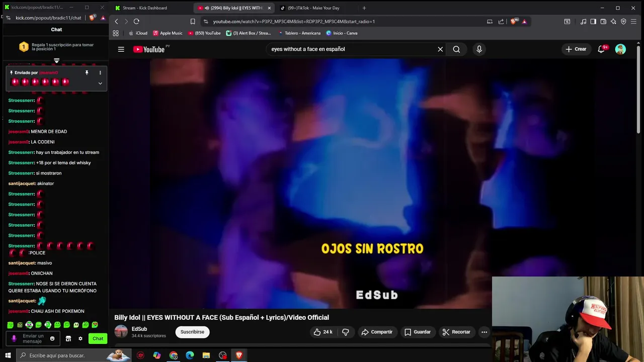Send message with green Chat button
644x362 pixels.
tap(98, 338)
